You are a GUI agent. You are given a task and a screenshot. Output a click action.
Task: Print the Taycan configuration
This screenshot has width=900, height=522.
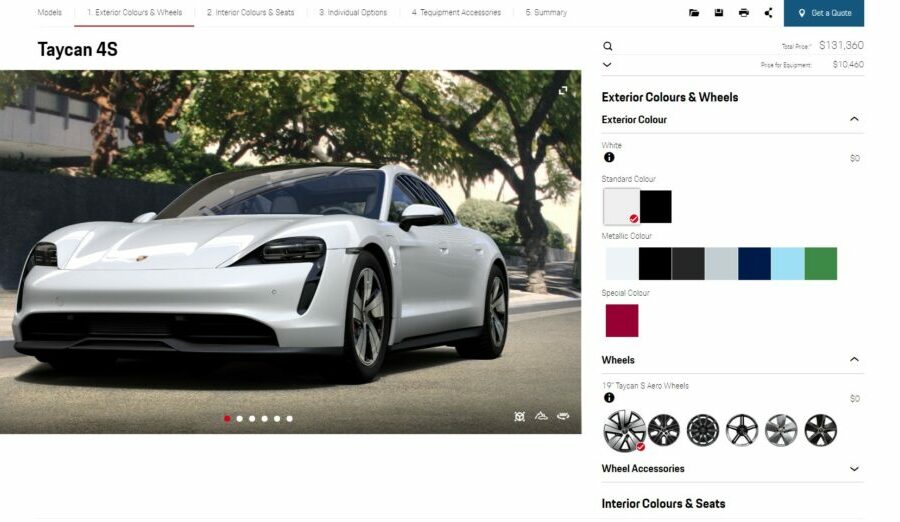click(x=744, y=13)
